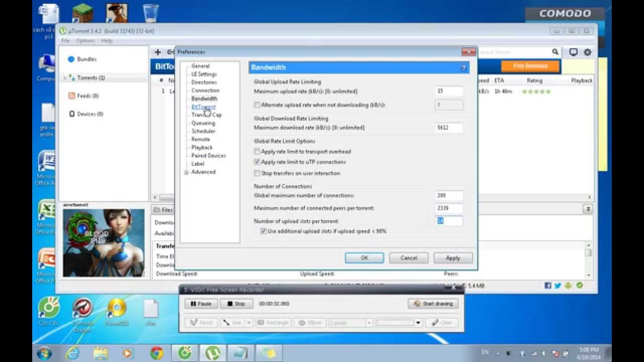The width and height of the screenshot is (644, 362).
Task: Open the Coc Coc desktop shortcut
Action: pos(49,312)
